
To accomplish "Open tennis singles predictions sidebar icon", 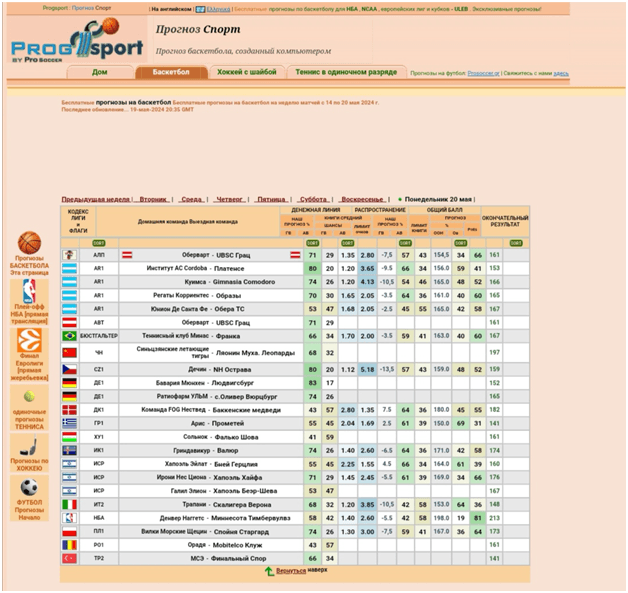I will pyautogui.click(x=29, y=396).
